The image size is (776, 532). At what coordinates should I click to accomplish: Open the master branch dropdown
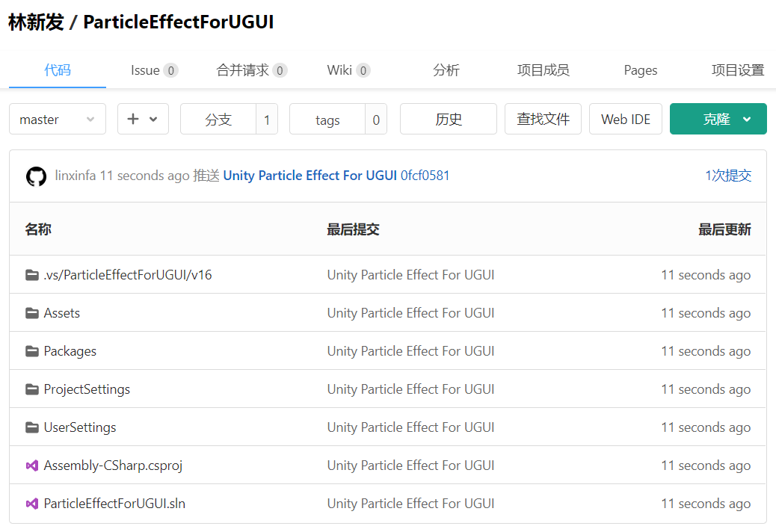click(58, 119)
